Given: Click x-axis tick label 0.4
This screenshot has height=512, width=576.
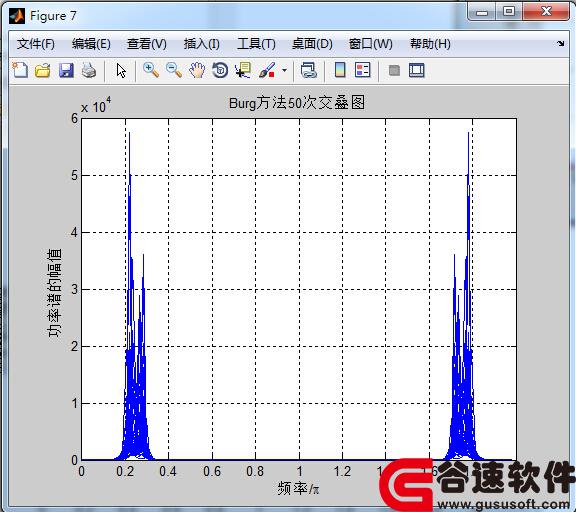Looking at the screenshot, I should pos(168,471).
